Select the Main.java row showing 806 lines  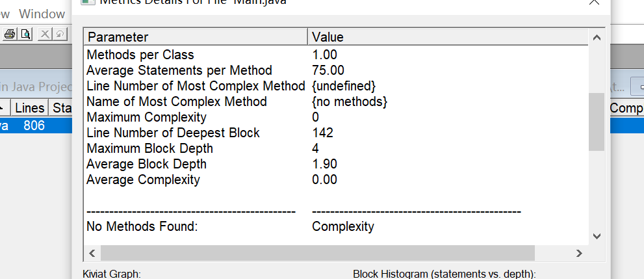tap(36, 126)
